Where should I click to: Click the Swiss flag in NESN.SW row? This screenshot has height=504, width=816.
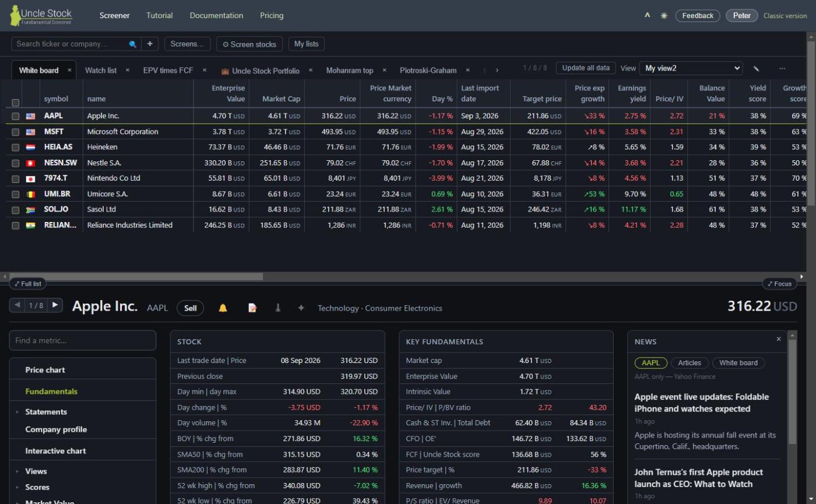30,163
